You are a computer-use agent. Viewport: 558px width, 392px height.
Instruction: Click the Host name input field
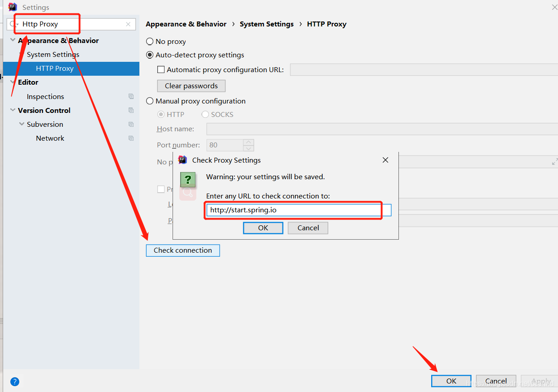pos(382,129)
